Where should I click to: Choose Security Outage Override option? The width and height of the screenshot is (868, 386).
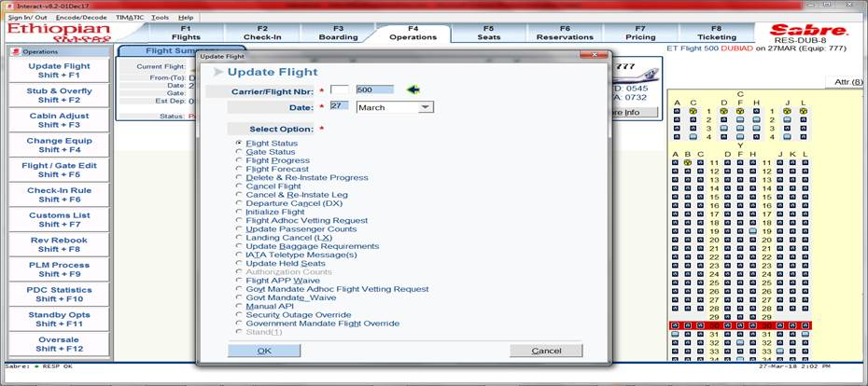[x=239, y=314]
